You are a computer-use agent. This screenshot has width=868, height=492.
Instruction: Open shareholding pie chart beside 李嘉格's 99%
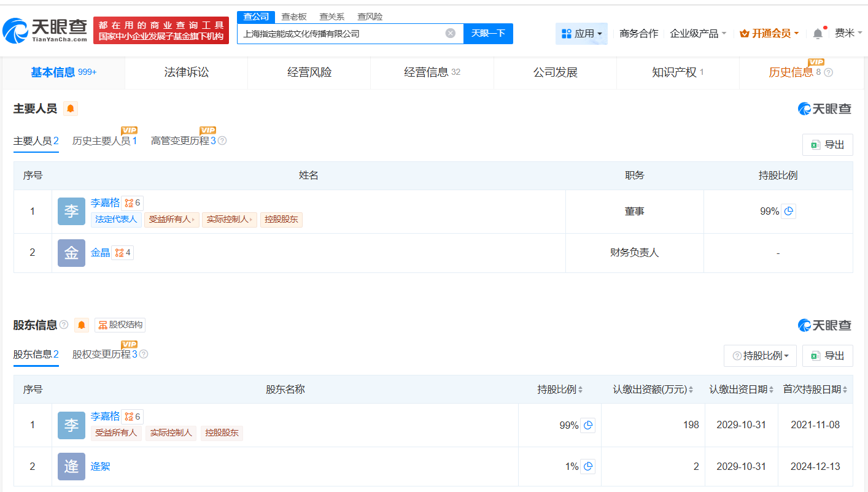tap(788, 210)
